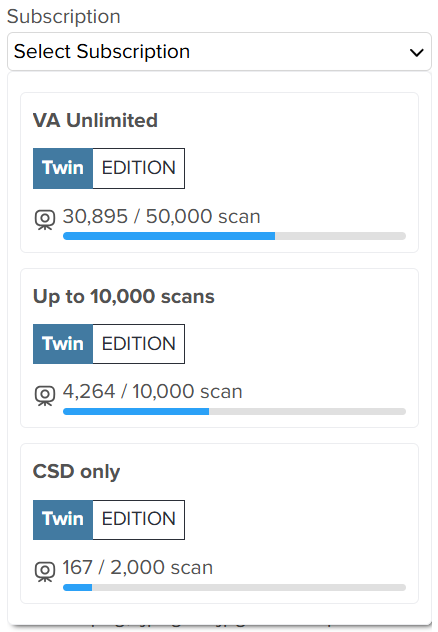Choose the VA Unlimited subscription title
The width and height of the screenshot is (438, 632).
pyautogui.click(x=95, y=120)
